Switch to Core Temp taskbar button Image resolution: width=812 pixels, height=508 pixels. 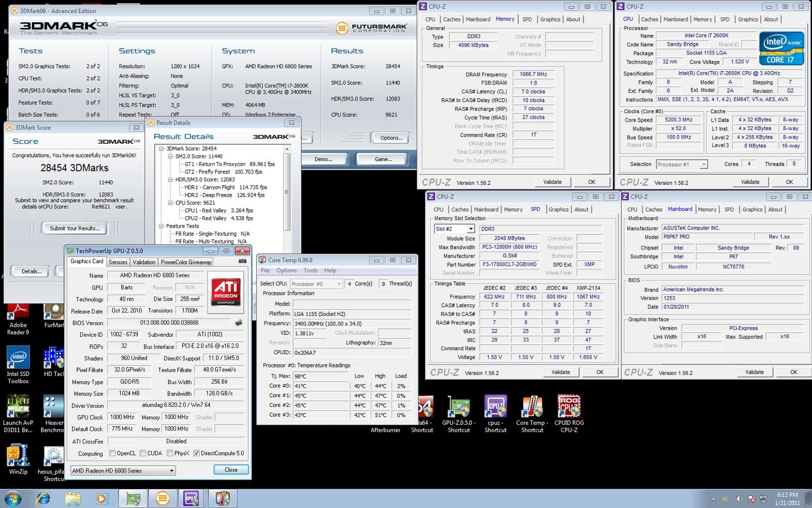click(222, 499)
